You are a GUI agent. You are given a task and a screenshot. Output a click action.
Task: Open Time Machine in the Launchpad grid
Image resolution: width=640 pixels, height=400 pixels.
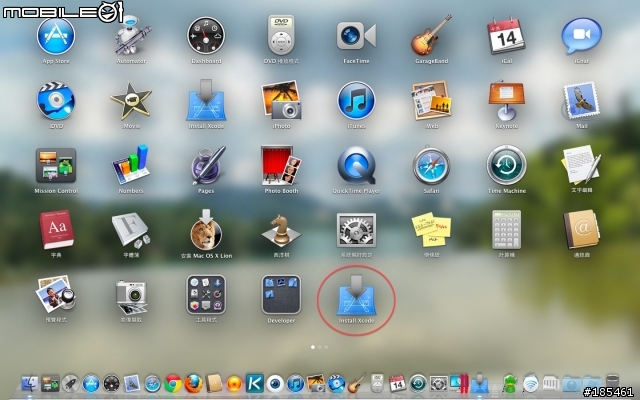(506, 165)
